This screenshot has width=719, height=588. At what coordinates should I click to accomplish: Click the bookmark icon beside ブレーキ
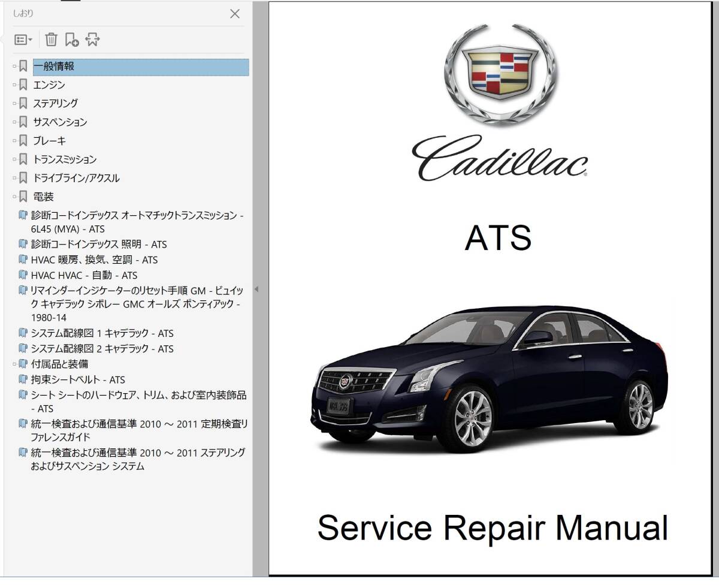tap(23, 141)
